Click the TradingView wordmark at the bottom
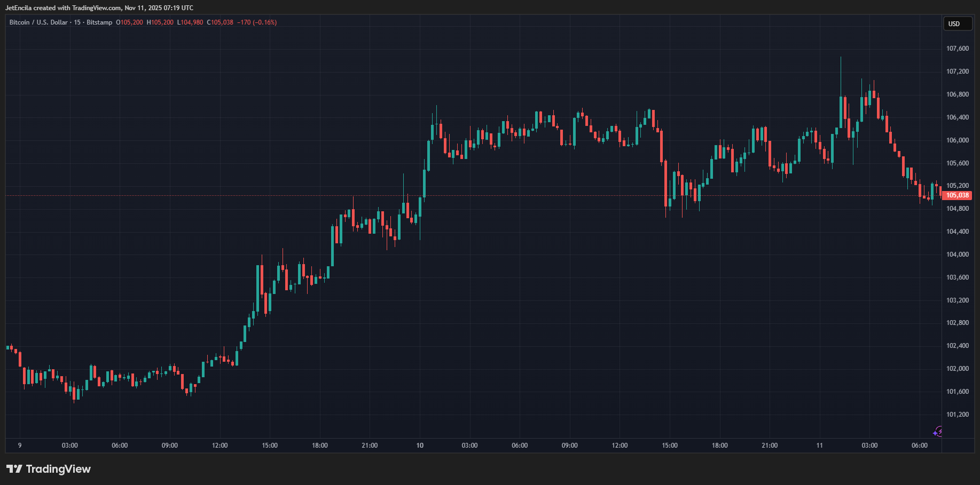 point(58,469)
